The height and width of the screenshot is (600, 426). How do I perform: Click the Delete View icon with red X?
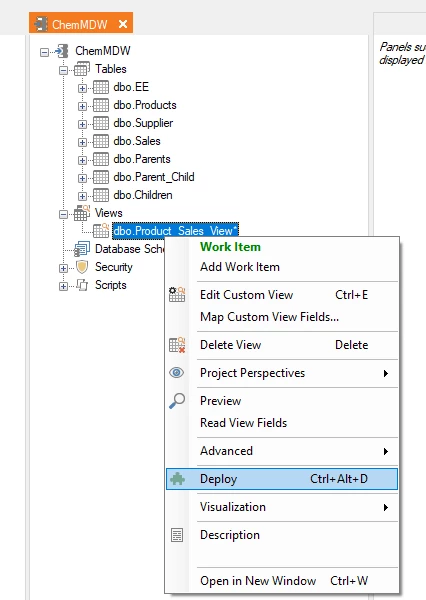pos(177,345)
